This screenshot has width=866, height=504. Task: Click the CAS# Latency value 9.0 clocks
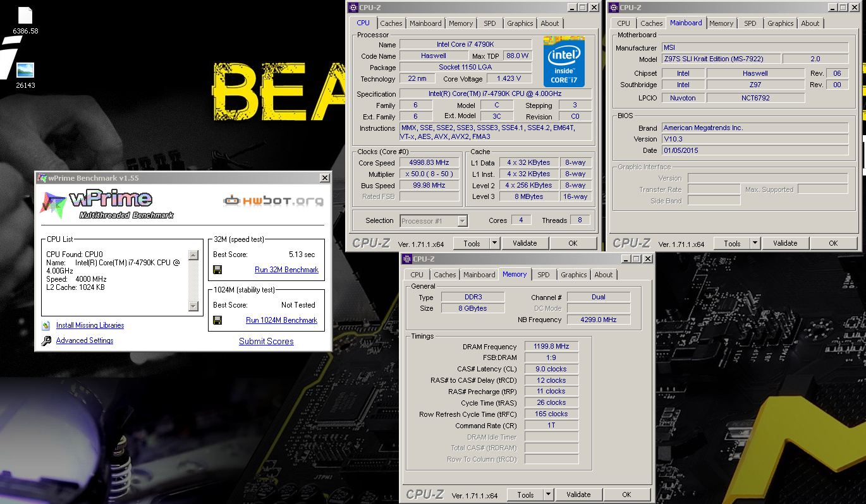[x=551, y=369]
